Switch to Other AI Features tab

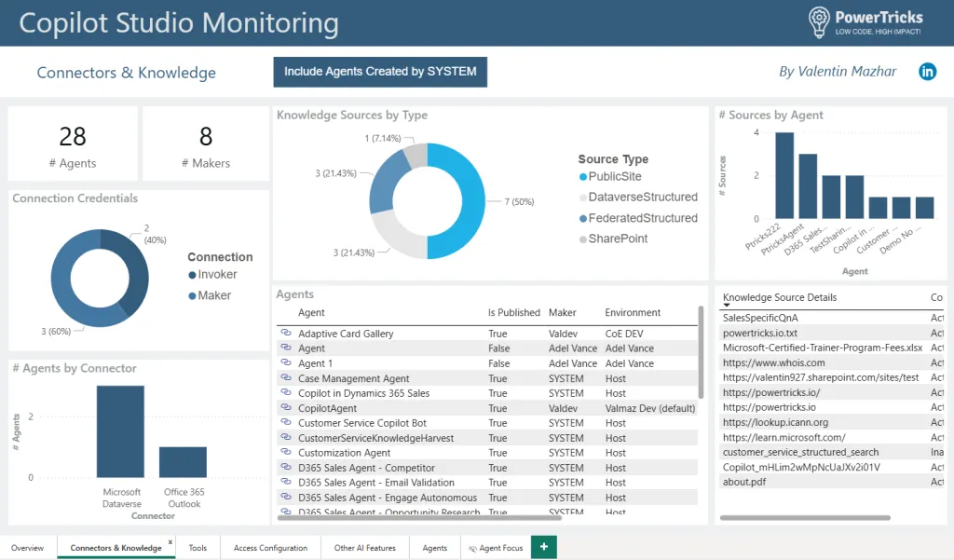click(x=364, y=548)
